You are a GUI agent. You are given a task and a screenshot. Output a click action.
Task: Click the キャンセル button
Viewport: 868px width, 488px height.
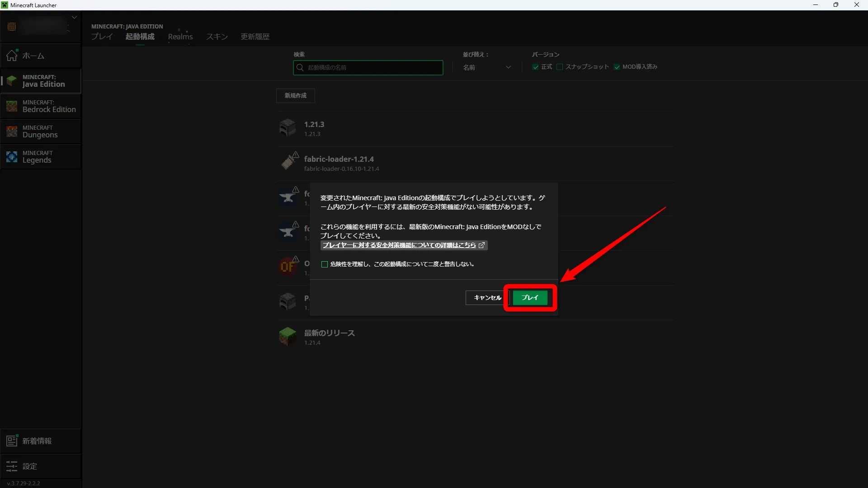tap(487, 297)
